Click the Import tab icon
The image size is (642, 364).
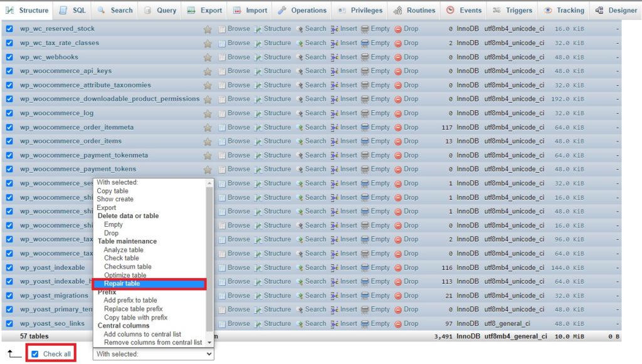237,10
